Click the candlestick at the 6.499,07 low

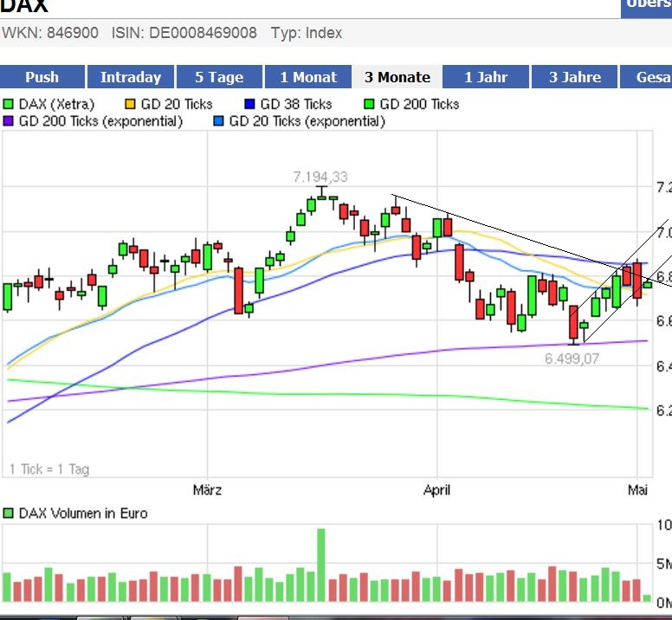click(x=573, y=325)
